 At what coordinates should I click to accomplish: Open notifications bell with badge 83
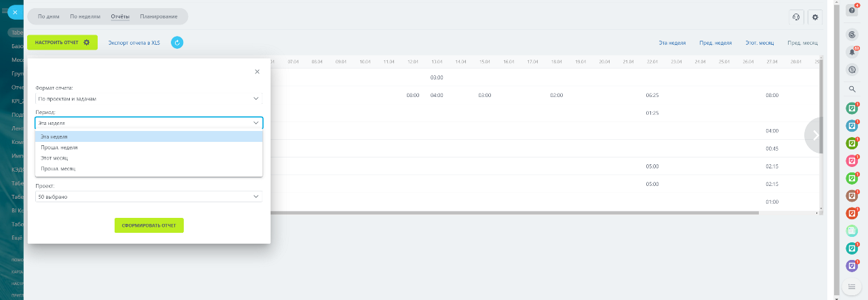(x=852, y=52)
